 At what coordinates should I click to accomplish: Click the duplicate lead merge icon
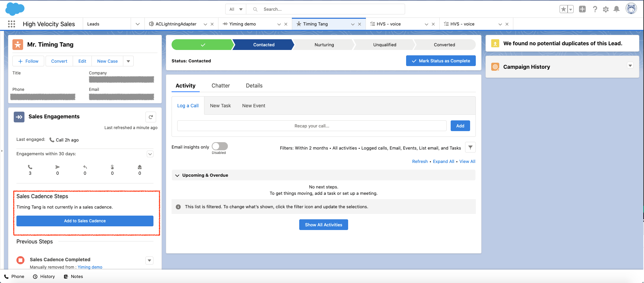495,44
